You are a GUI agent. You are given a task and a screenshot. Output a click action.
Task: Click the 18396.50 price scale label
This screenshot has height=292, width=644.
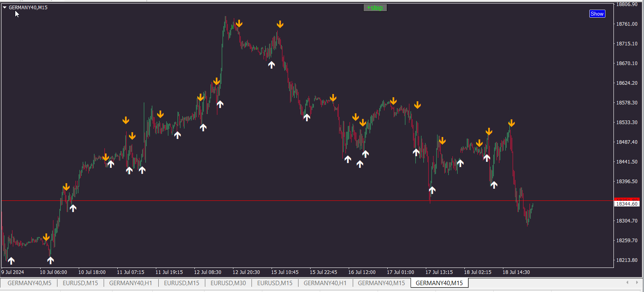coord(627,182)
